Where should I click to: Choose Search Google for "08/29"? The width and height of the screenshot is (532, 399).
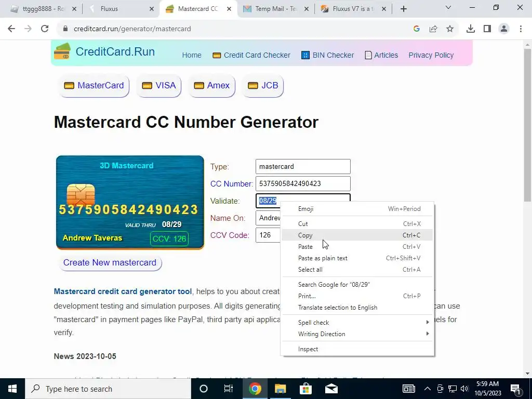coord(357,285)
